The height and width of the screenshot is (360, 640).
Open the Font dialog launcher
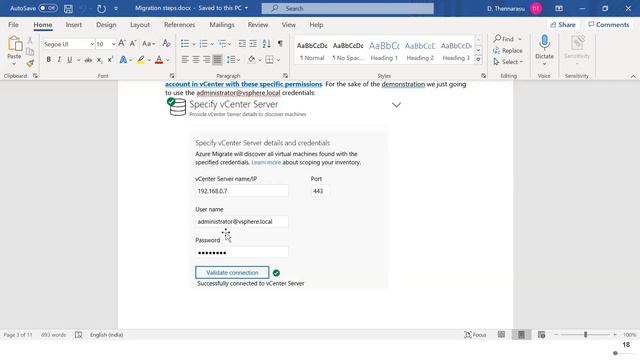point(172,76)
